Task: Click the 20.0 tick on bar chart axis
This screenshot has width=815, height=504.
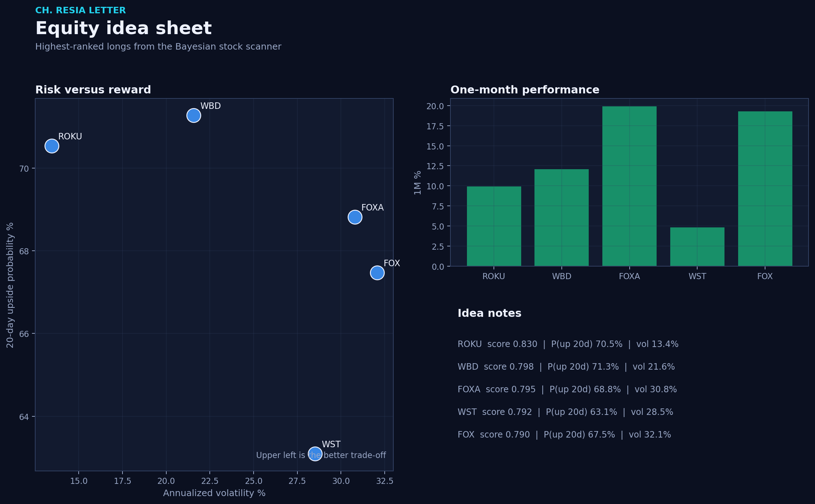Action: (x=435, y=106)
